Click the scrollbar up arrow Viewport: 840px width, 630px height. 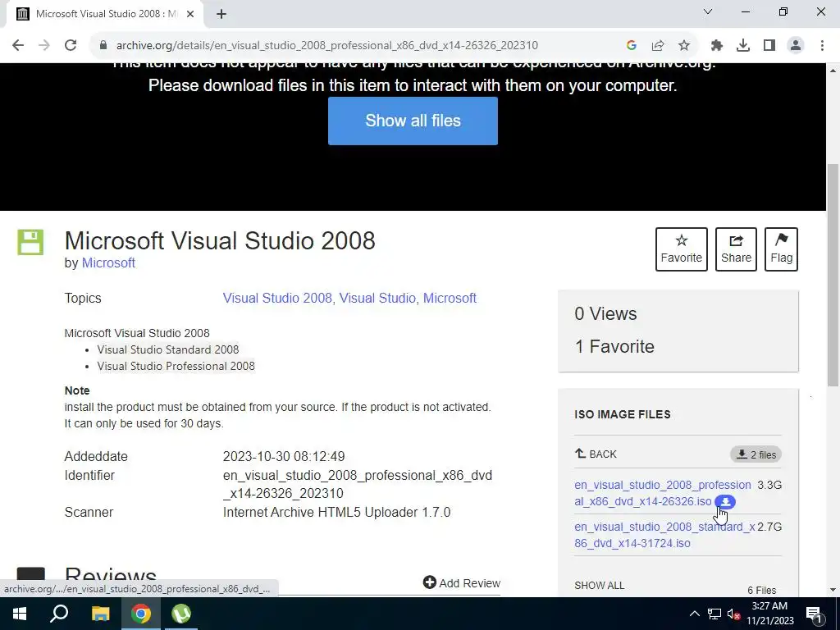click(x=833, y=71)
